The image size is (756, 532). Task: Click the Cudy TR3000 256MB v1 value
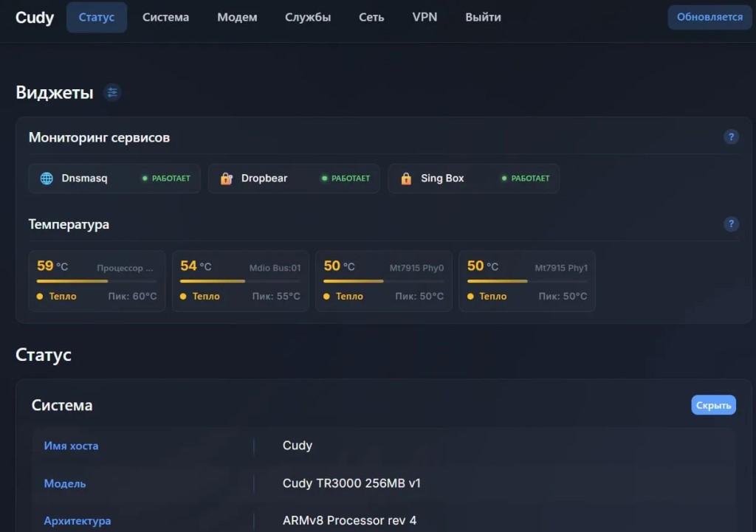click(x=351, y=483)
